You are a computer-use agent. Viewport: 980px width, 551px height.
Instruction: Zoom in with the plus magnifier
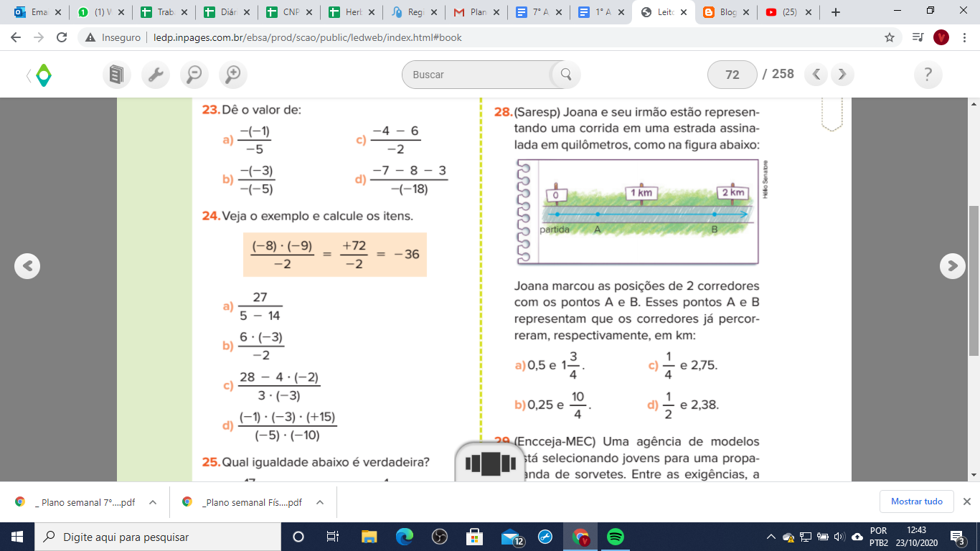point(232,74)
